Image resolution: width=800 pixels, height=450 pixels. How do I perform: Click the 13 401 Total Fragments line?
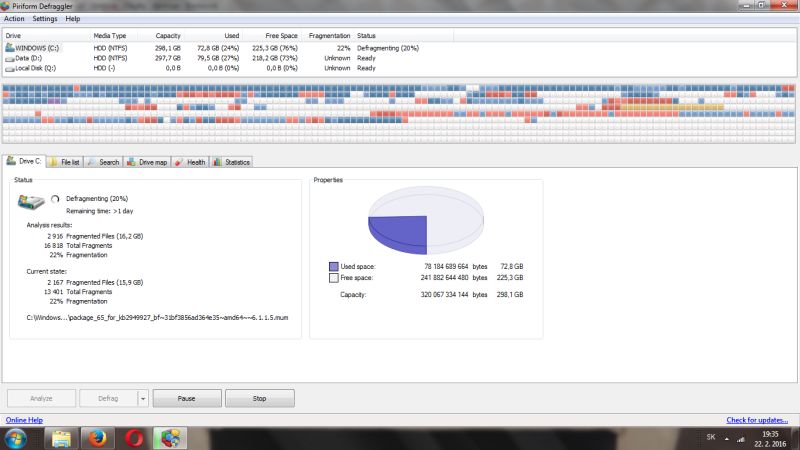point(78,292)
